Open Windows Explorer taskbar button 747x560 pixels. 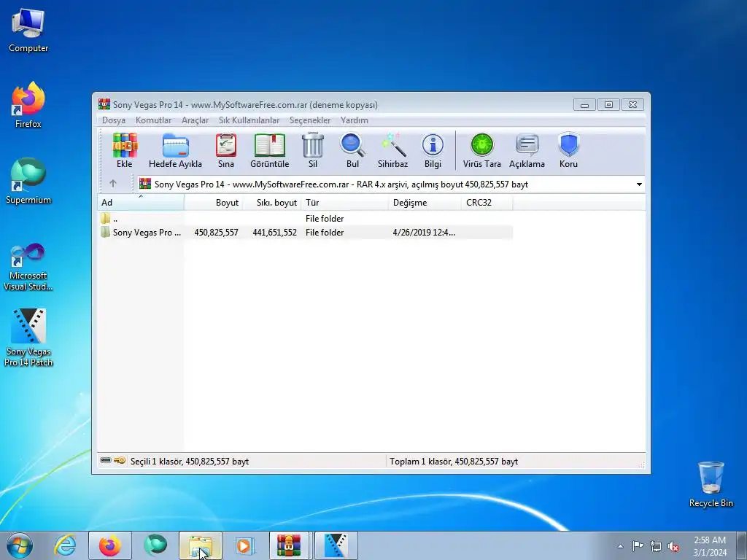(201, 545)
